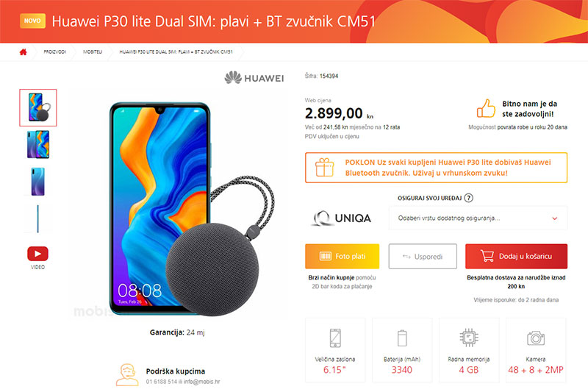Screen dimensions: 588x392
Task: Click the battery capacity icon
Action: tap(402, 338)
